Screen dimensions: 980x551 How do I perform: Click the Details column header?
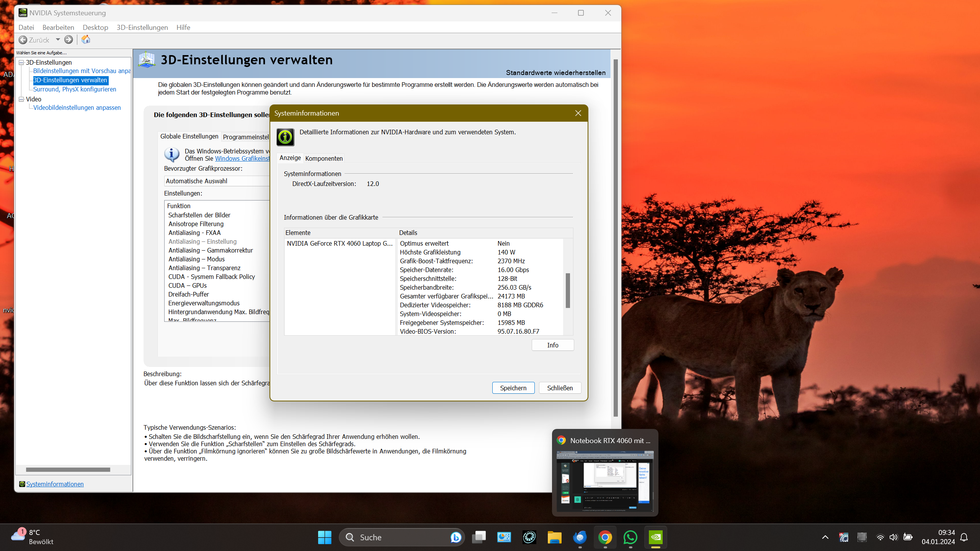tap(485, 233)
